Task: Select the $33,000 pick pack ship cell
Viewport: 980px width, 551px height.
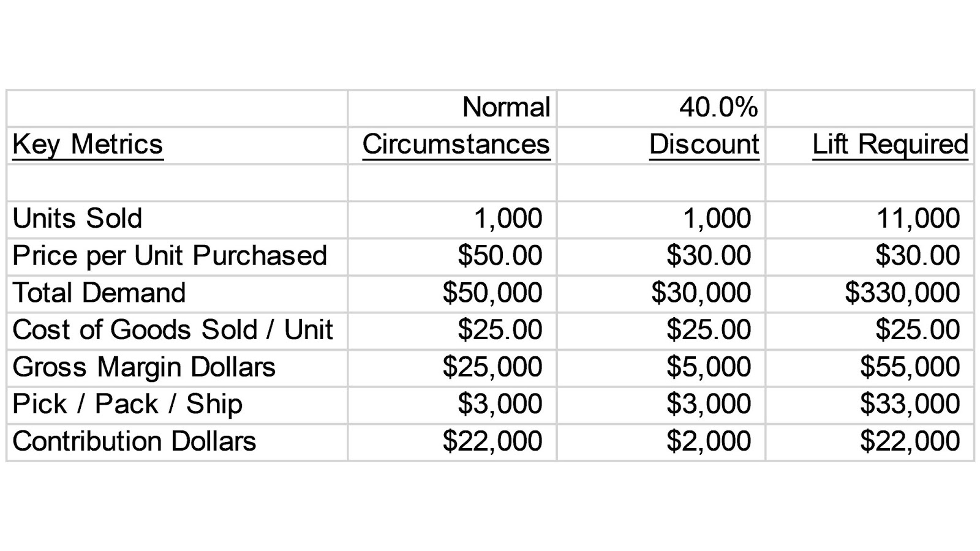Action: coord(910,404)
